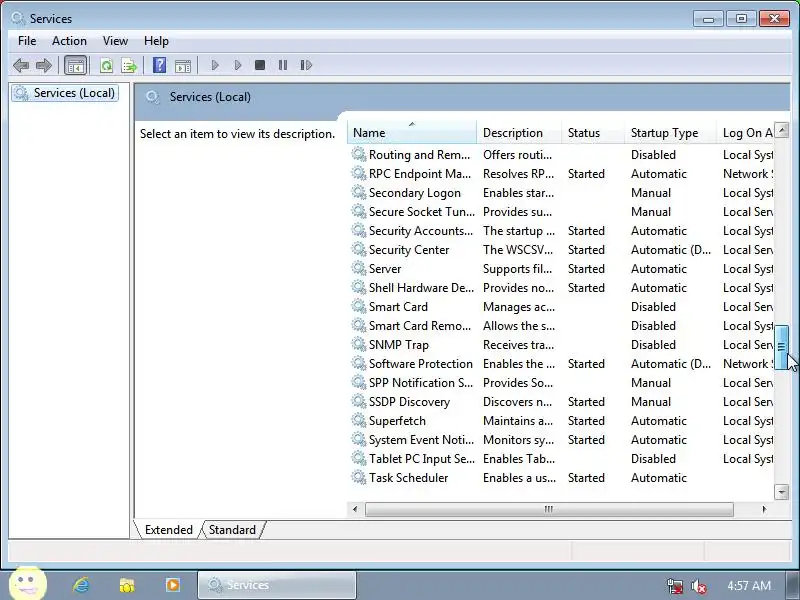Open the Help menu
The height and width of the screenshot is (600, 800).
click(x=156, y=41)
